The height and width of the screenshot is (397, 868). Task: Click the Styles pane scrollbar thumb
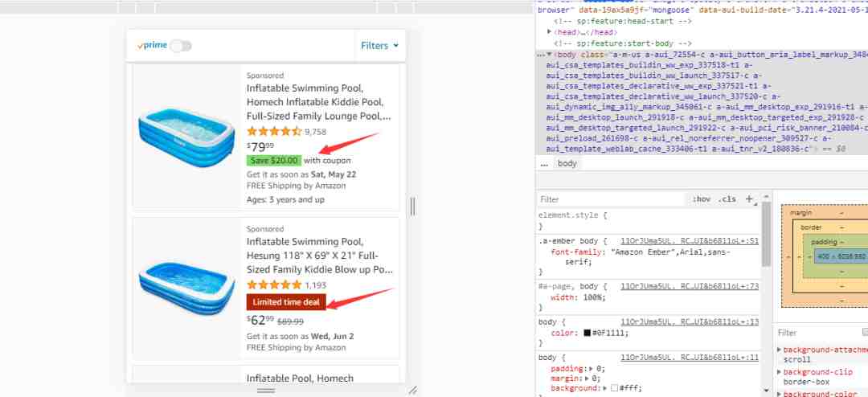(x=766, y=234)
